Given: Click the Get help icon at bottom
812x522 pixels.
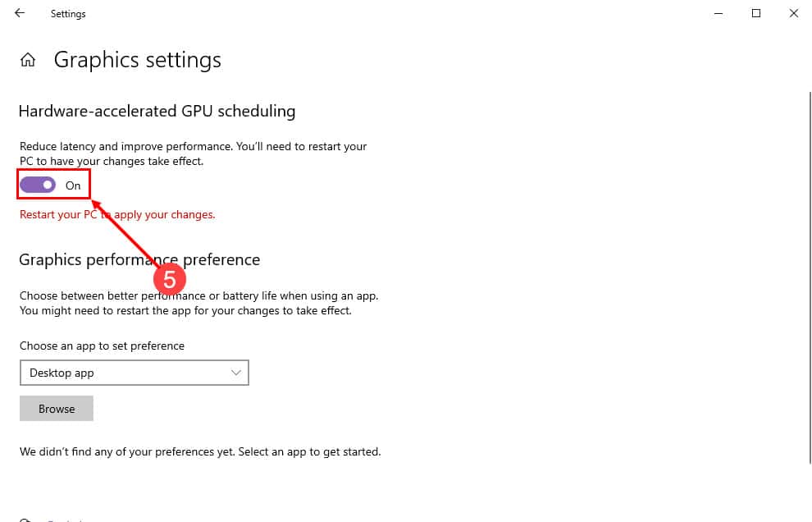Looking at the screenshot, I should click(25, 519).
